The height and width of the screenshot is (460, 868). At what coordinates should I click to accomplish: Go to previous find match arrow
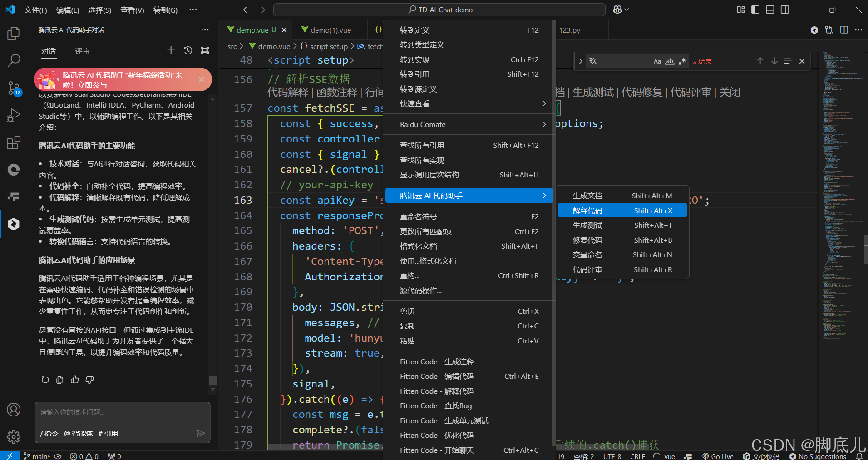coord(760,61)
